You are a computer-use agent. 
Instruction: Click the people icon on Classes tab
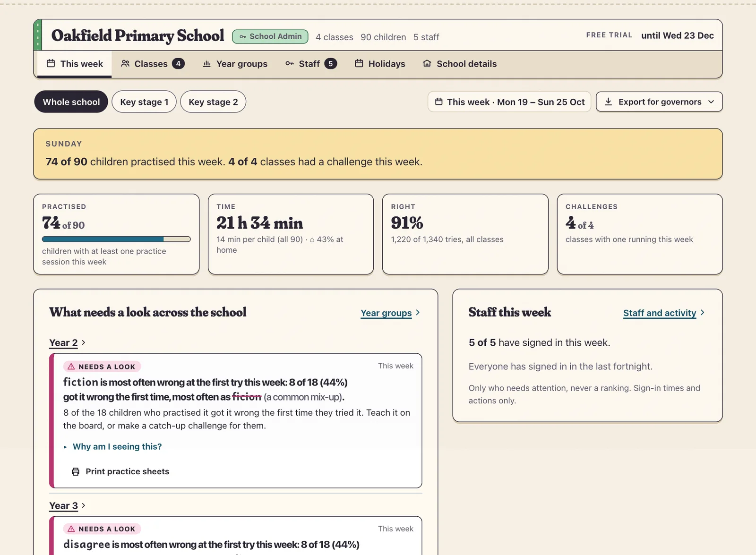[125, 63]
